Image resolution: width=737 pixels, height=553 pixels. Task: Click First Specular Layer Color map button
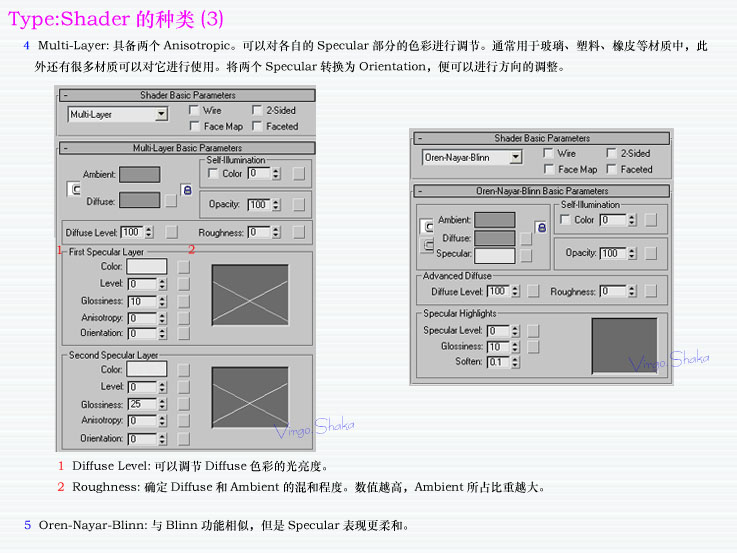tap(184, 267)
